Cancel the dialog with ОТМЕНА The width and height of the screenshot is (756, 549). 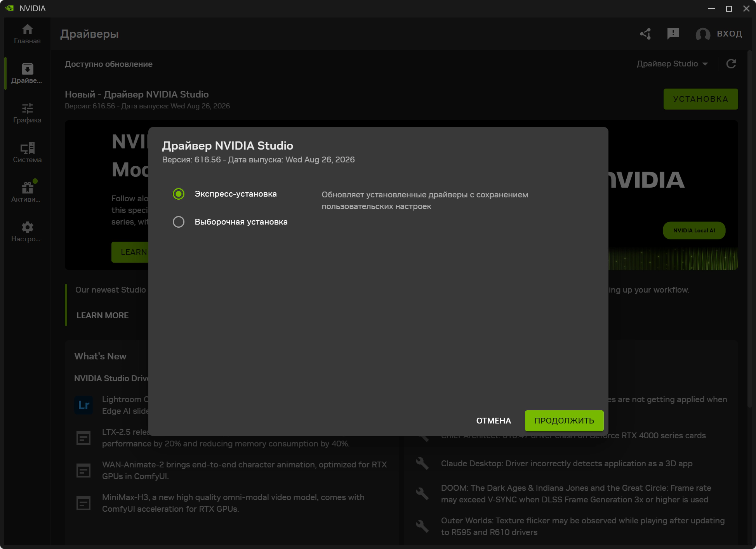(494, 421)
